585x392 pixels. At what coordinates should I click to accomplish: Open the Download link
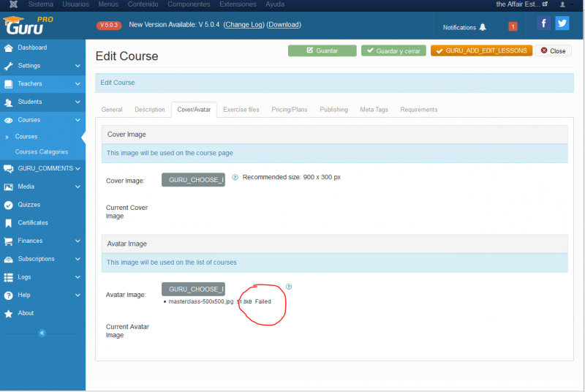284,25
